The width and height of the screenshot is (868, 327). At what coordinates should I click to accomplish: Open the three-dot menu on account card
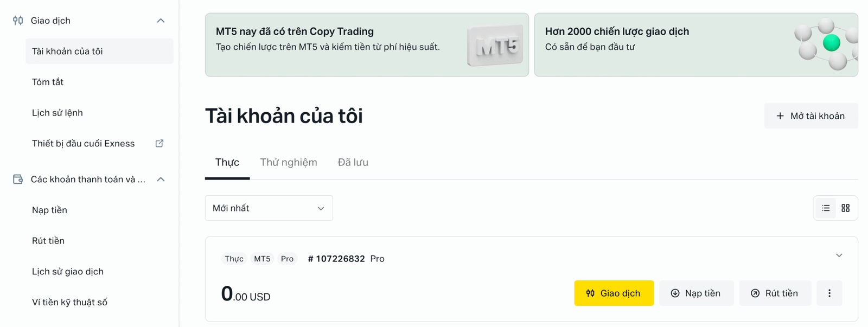[829, 293]
